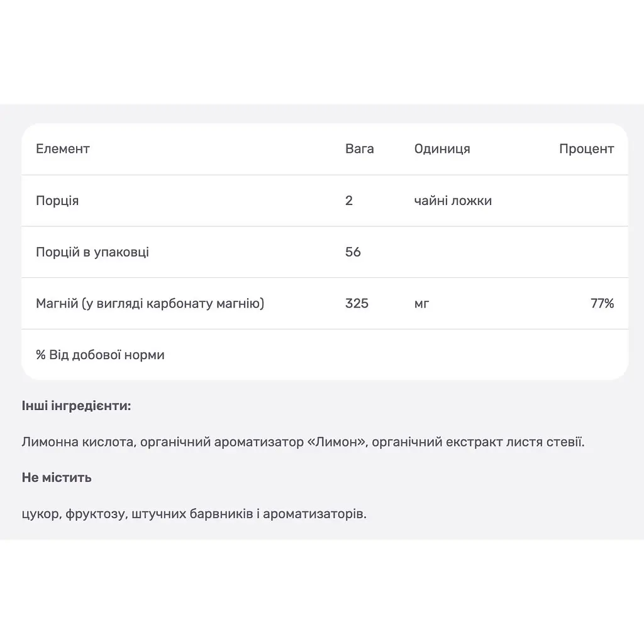Image resolution: width=644 pixels, height=644 pixels.
Task: Click the Інші інгредієнти heading
Action: (x=76, y=406)
